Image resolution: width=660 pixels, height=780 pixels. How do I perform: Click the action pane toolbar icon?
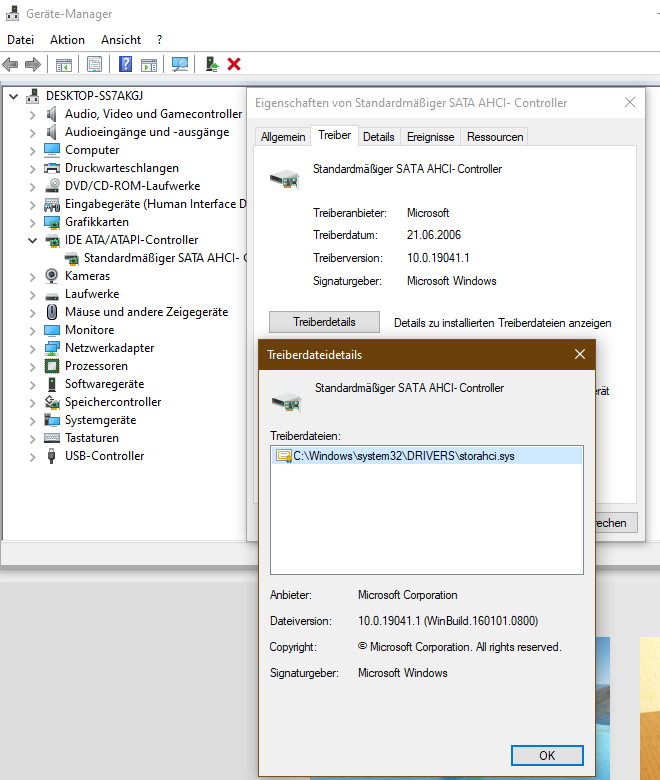149,64
